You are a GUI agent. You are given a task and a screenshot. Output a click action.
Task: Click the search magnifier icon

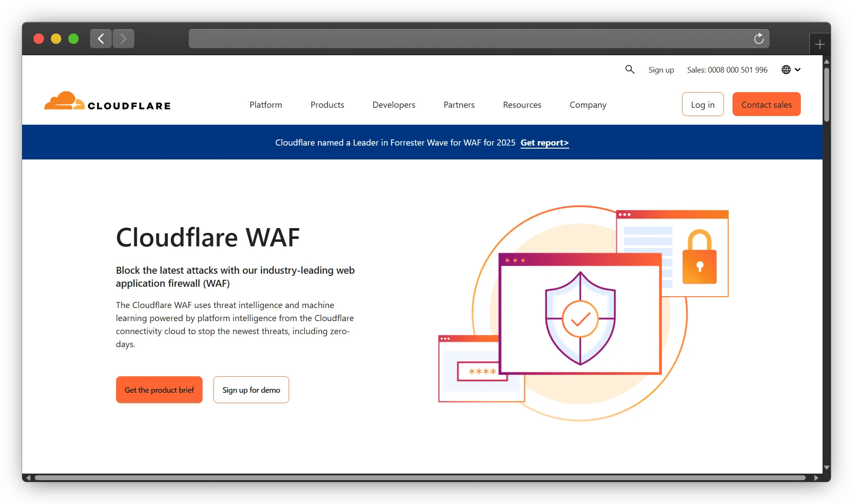(630, 70)
